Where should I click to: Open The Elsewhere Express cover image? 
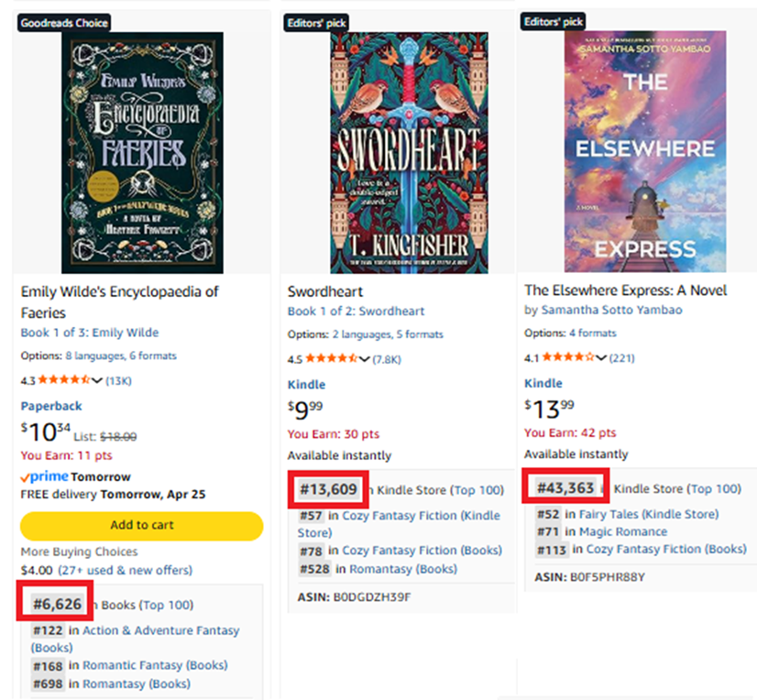pyautogui.click(x=632, y=151)
